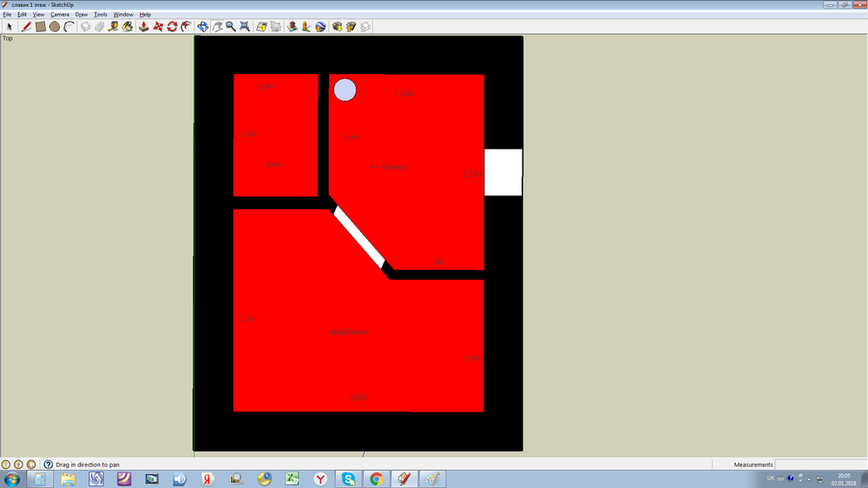This screenshot has width=868, height=488.
Task: Select the Offset tool
Action: (187, 27)
